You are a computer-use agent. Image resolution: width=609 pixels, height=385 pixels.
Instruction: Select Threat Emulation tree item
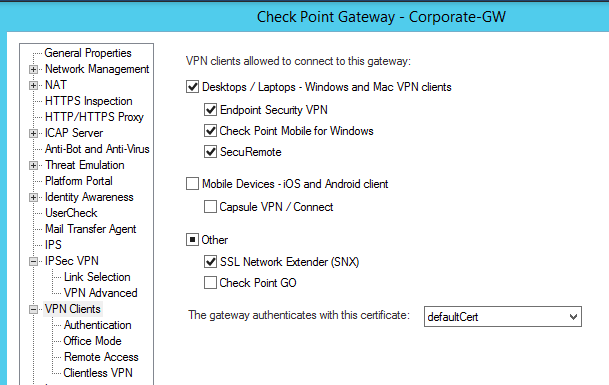point(85,165)
